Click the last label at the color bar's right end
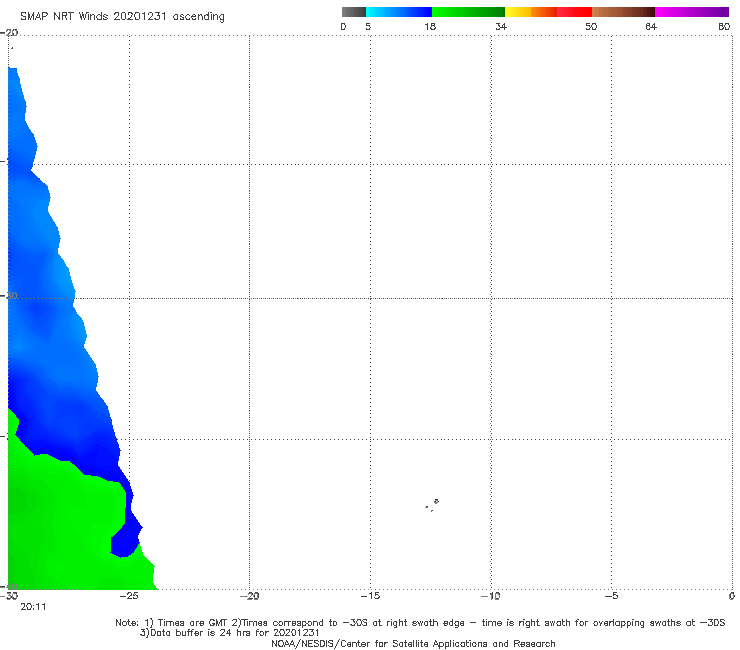 [x=724, y=26]
